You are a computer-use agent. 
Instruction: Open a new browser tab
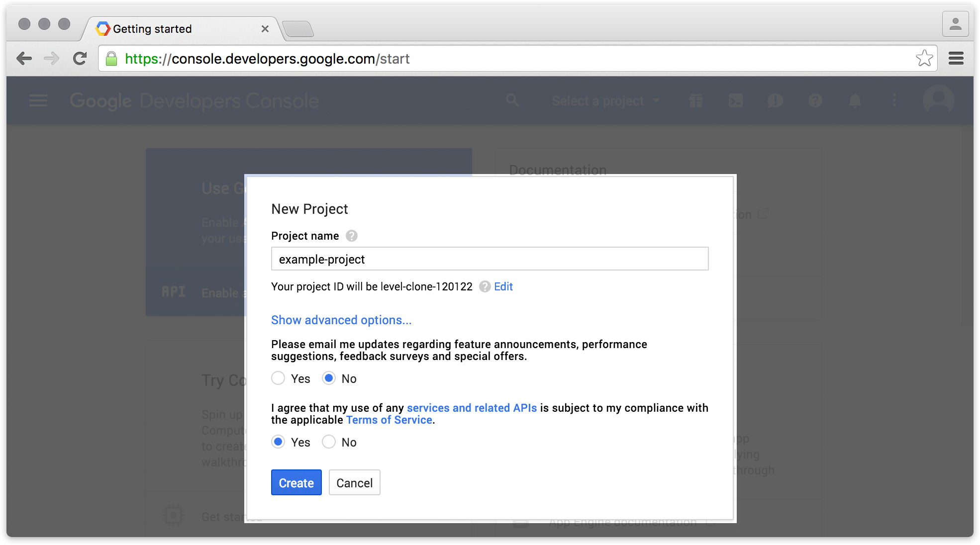click(298, 29)
